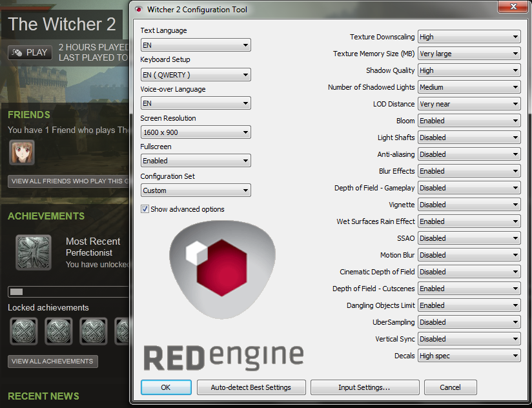Open the Perfectionist achievement icon in Steam
532x408 pixels.
(34, 252)
